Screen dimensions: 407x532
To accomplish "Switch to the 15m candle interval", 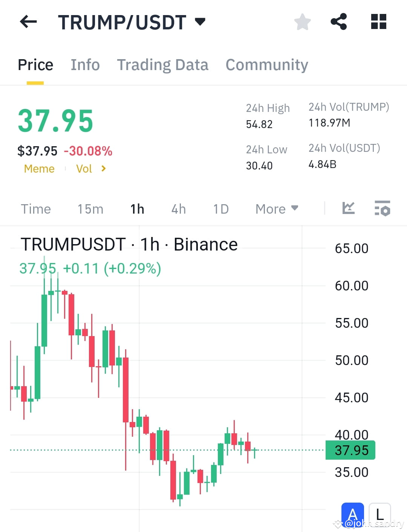I will 90,209.
